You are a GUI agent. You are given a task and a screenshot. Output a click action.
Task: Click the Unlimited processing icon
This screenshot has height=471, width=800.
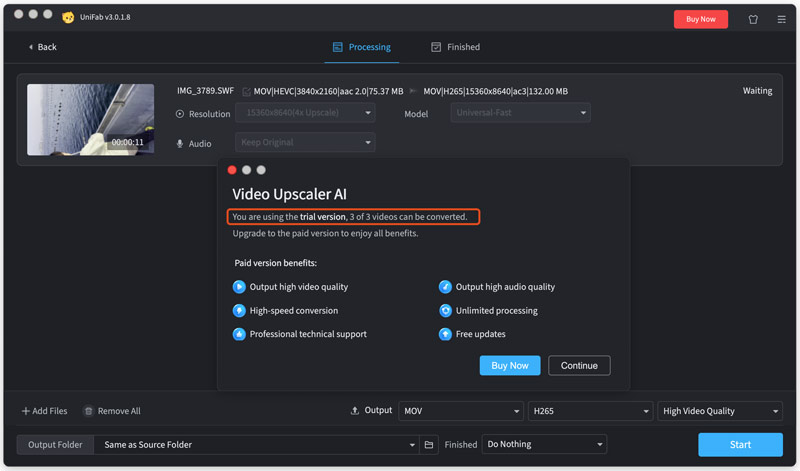pyautogui.click(x=445, y=310)
